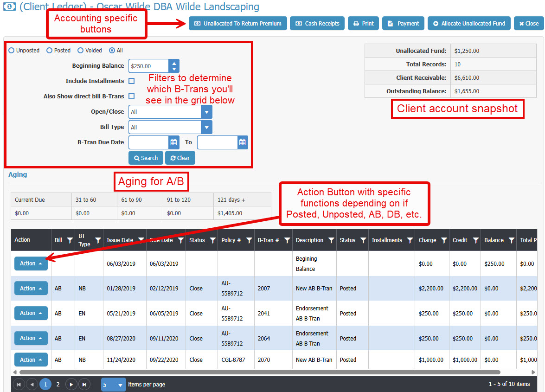The image size is (545, 392).
Task: Click filter icon on Policy # column
Action: click(x=249, y=240)
